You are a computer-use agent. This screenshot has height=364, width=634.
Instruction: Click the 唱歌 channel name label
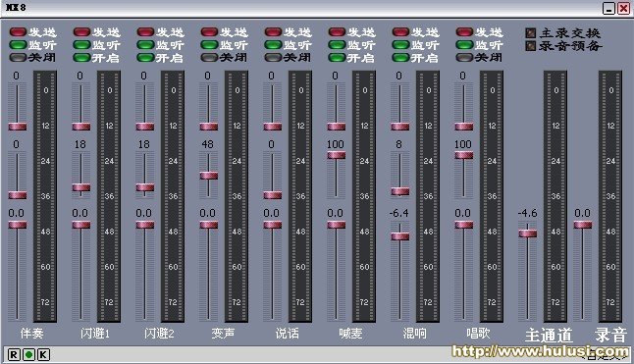(x=478, y=334)
